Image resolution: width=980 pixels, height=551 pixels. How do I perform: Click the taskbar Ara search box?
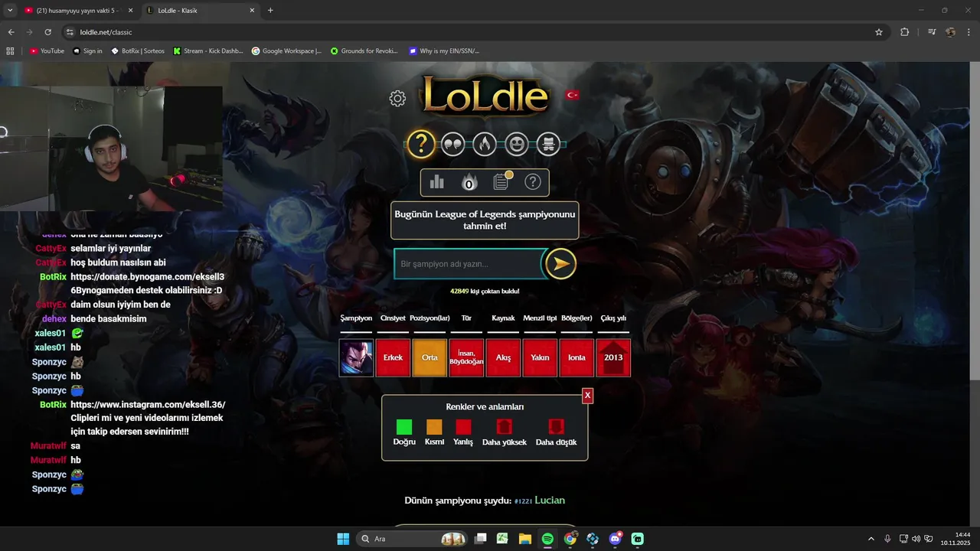pyautogui.click(x=413, y=539)
